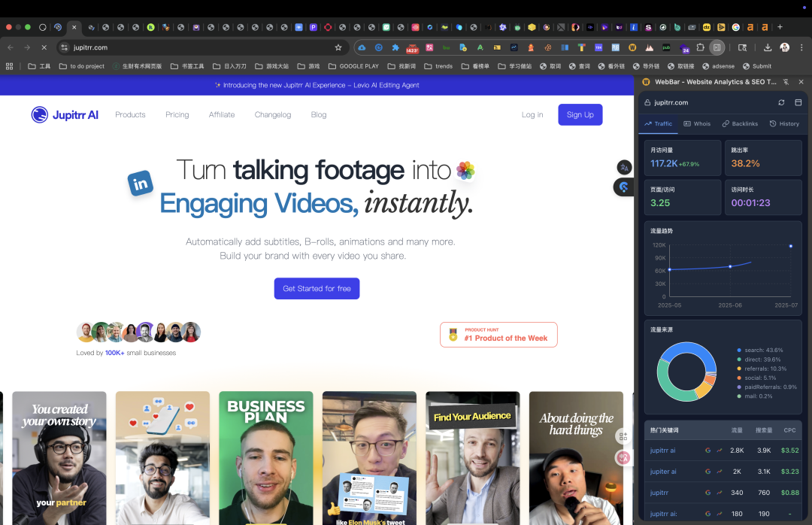Click the Sign Up button
The height and width of the screenshot is (525, 812).
pos(580,114)
